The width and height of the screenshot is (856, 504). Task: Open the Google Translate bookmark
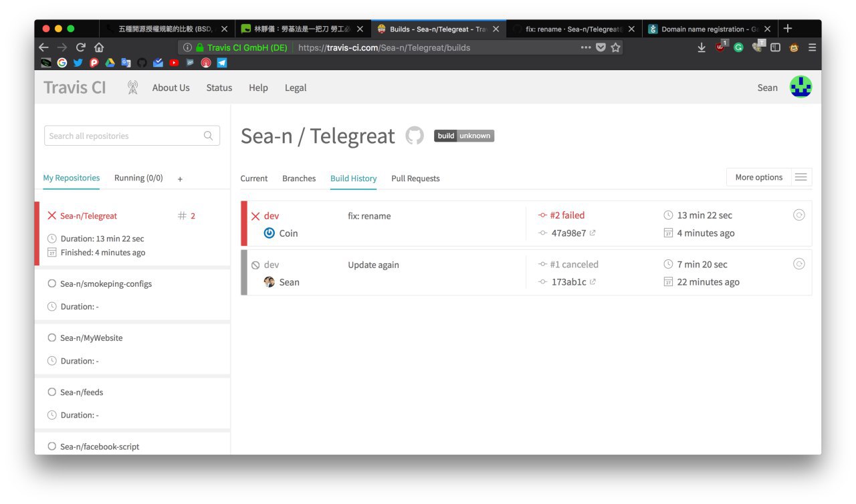pyautogui.click(x=126, y=63)
